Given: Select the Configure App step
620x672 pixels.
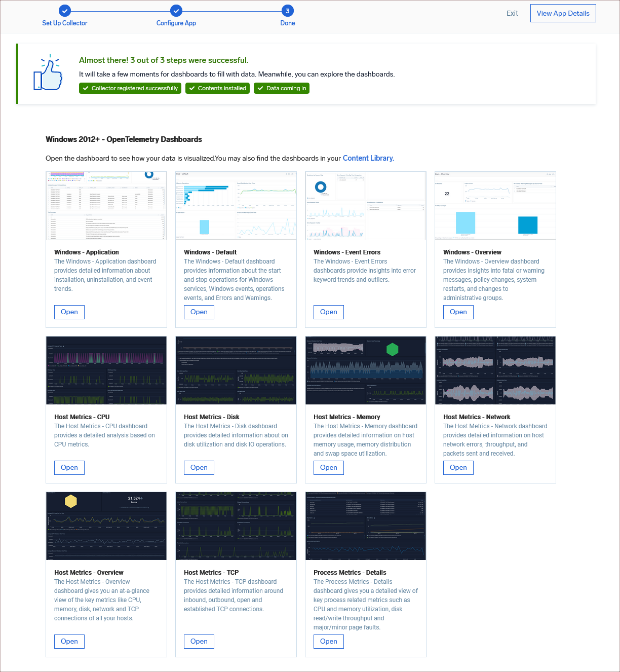Looking at the screenshot, I should tap(176, 23).
